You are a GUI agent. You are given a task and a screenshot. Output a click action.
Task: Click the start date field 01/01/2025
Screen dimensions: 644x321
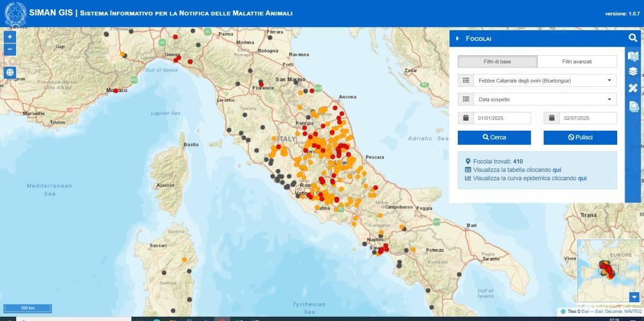(502, 118)
